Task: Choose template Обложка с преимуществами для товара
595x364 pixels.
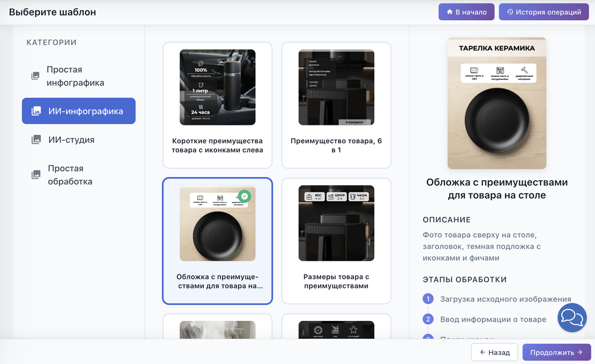Action: pyautogui.click(x=218, y=241)
